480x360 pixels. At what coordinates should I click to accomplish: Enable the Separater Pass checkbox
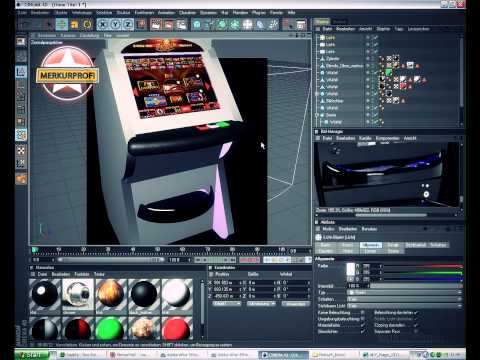click(416, 331)
